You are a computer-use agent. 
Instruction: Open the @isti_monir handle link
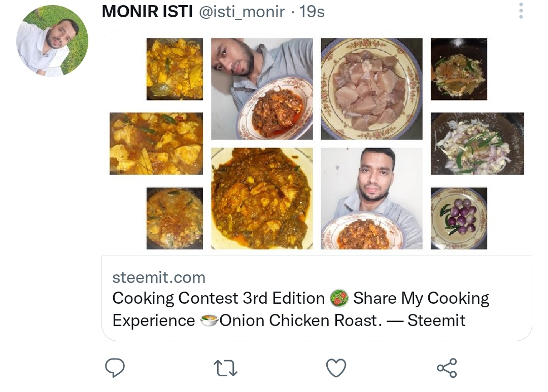242,12
